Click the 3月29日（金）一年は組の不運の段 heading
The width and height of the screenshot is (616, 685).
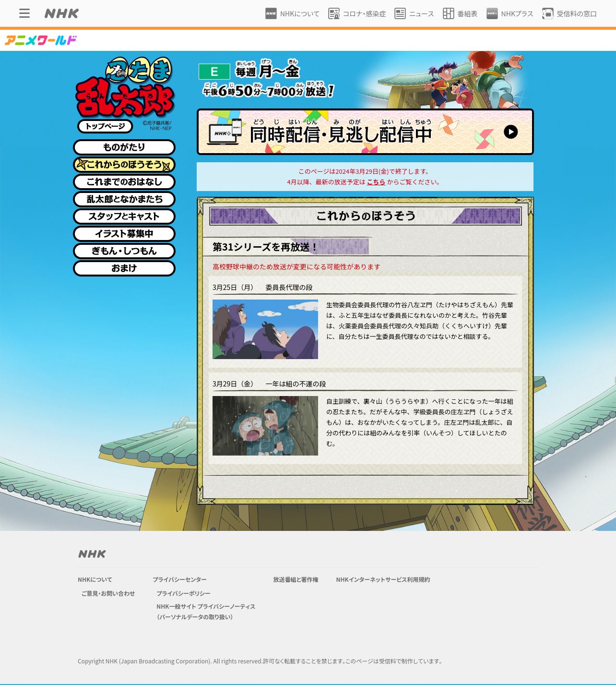pyautogui.click(x=269, y=384)
